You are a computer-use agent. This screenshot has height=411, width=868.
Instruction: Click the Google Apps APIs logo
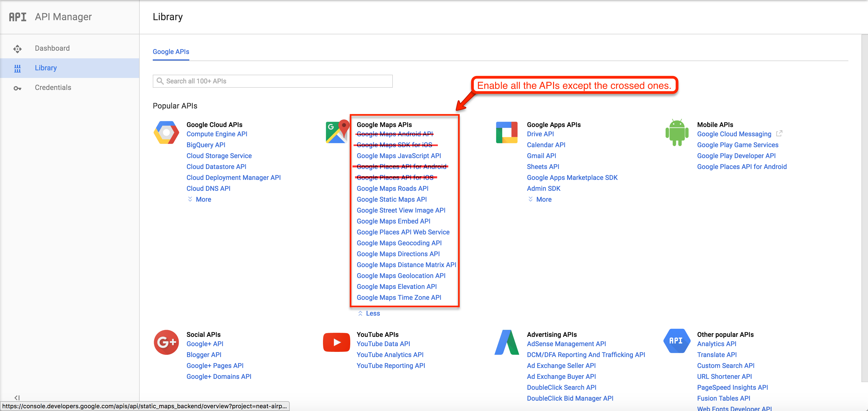(x=507, y=132)
